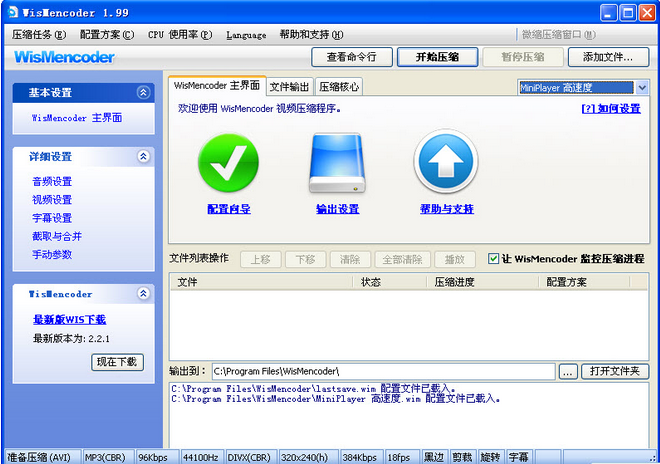The width and height of the screenshot is (660, 464).
Task: Click the ... browse output folder button
Action: [x=567, y=371]
